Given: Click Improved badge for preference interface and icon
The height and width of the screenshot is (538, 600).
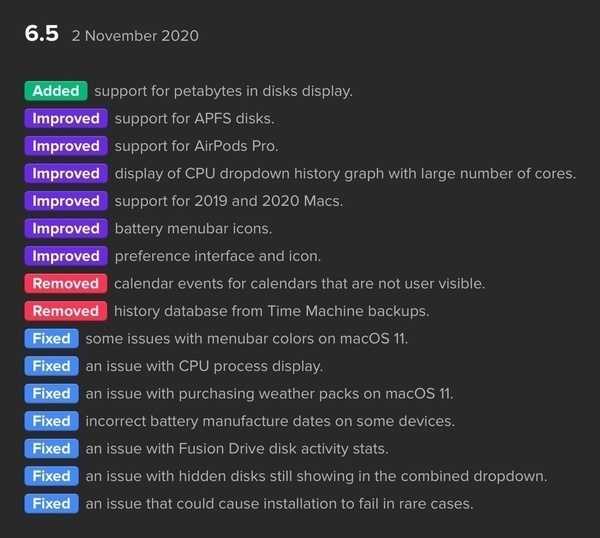Looking at the screenshot, I should (66, 256).
